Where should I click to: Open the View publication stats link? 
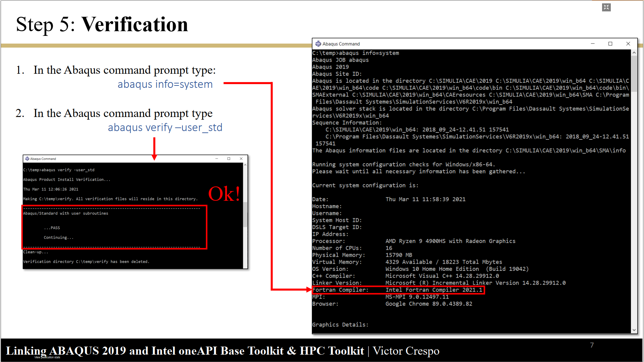click(x=47, y=357)
